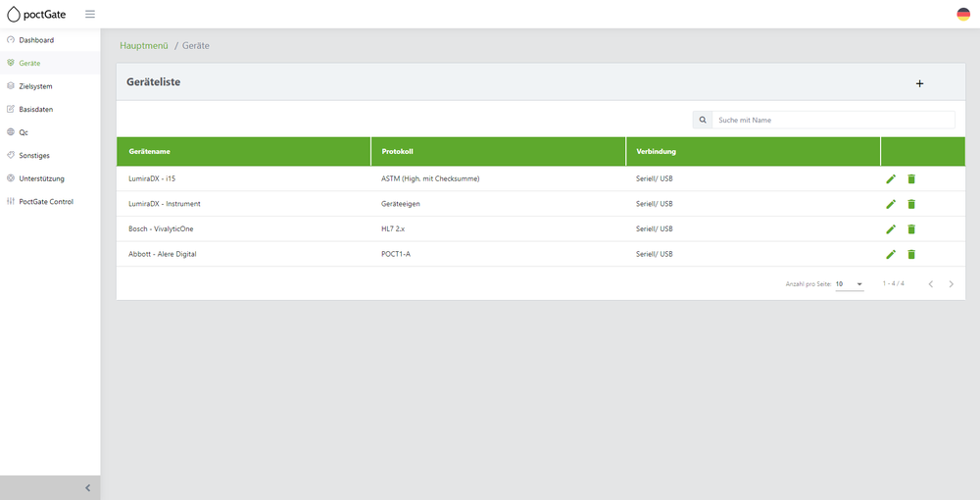Image resolution: width=980 pixels, height=500 pixels.
Task: Delete the LumiraDX - i15 device
Action: point(911,178)
